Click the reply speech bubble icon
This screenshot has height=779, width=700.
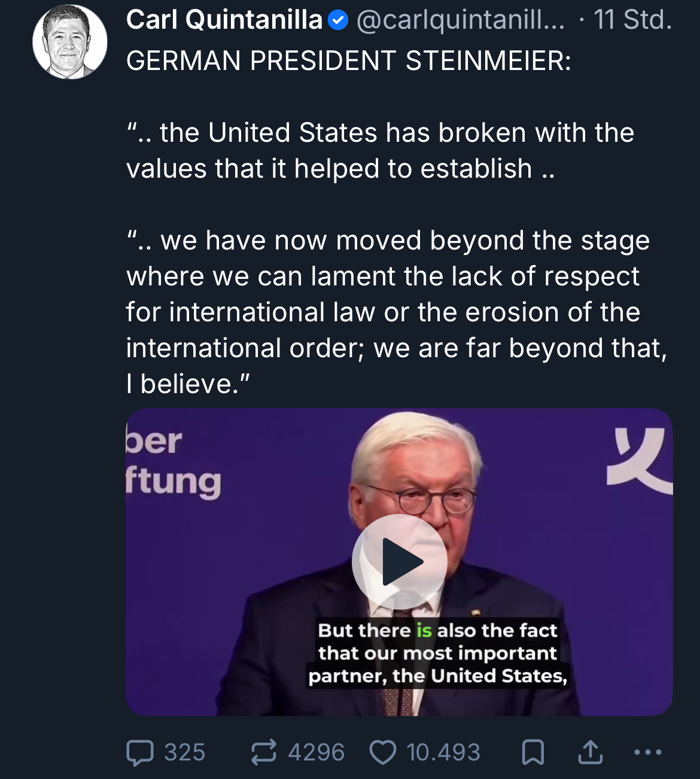pos(140,752)
